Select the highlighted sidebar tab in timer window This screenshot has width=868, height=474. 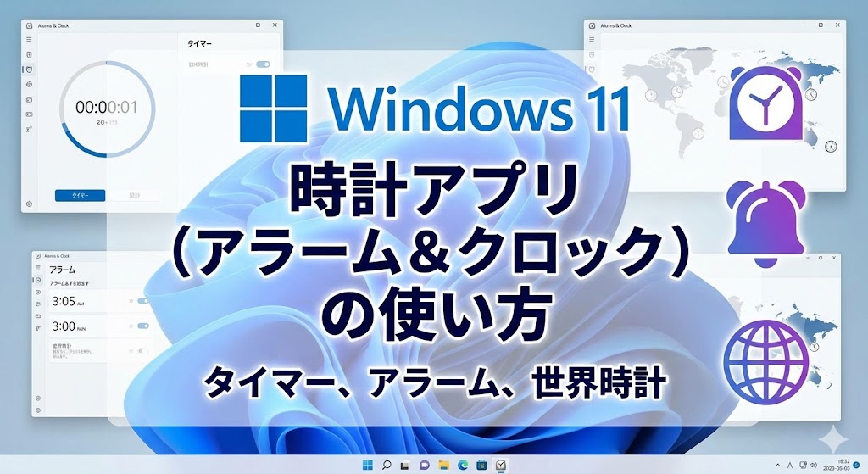click(x=29, y=70)
